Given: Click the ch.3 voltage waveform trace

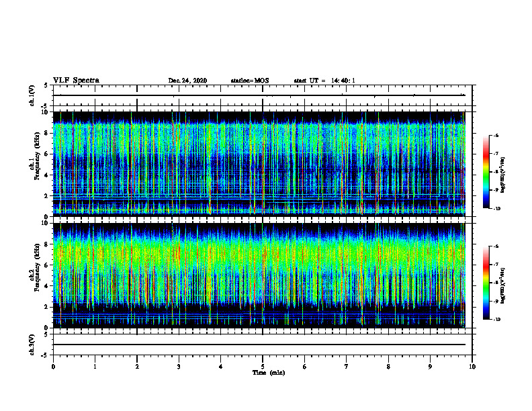Looking at the screenshot, I should tap(259, 345).
